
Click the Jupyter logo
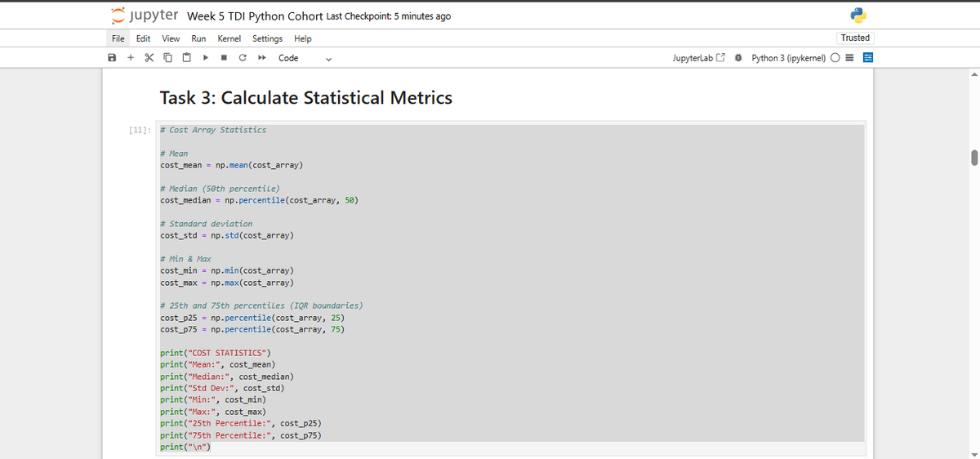click(x=146, y=16)
